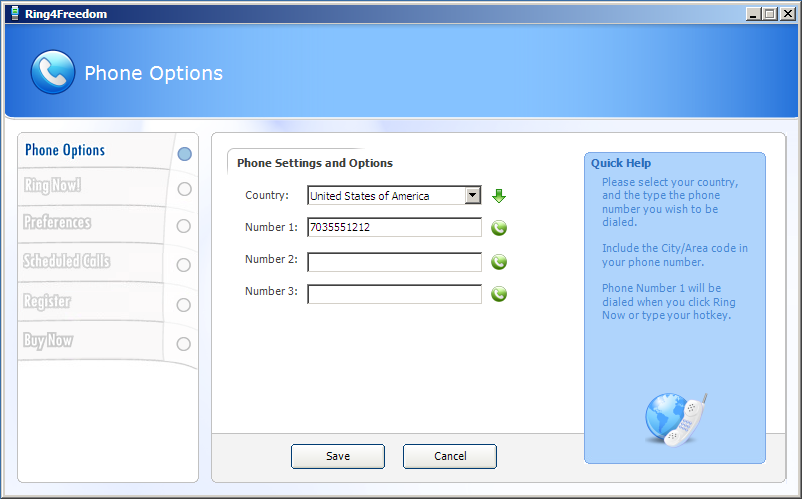Image resolution: width=802 pixels, height=499 pixels.
Task: Click the green call icon for Number 2
Action: point(499,262)
